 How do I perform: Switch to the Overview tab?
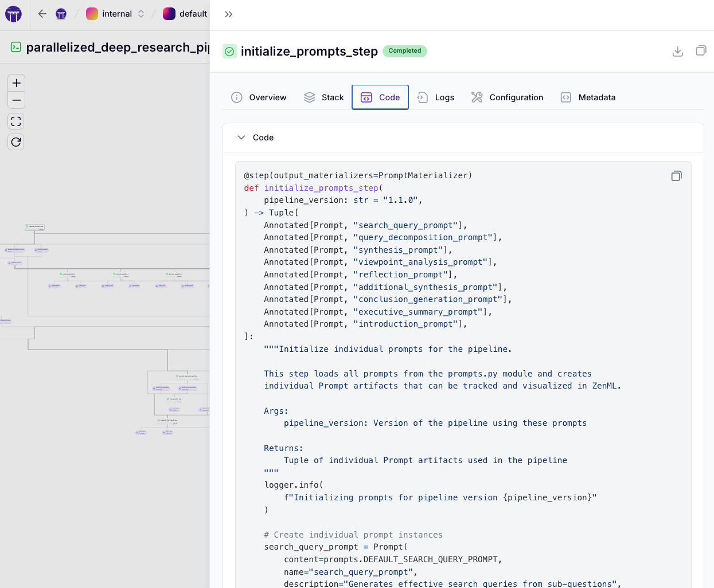click(x=259, y=97)
